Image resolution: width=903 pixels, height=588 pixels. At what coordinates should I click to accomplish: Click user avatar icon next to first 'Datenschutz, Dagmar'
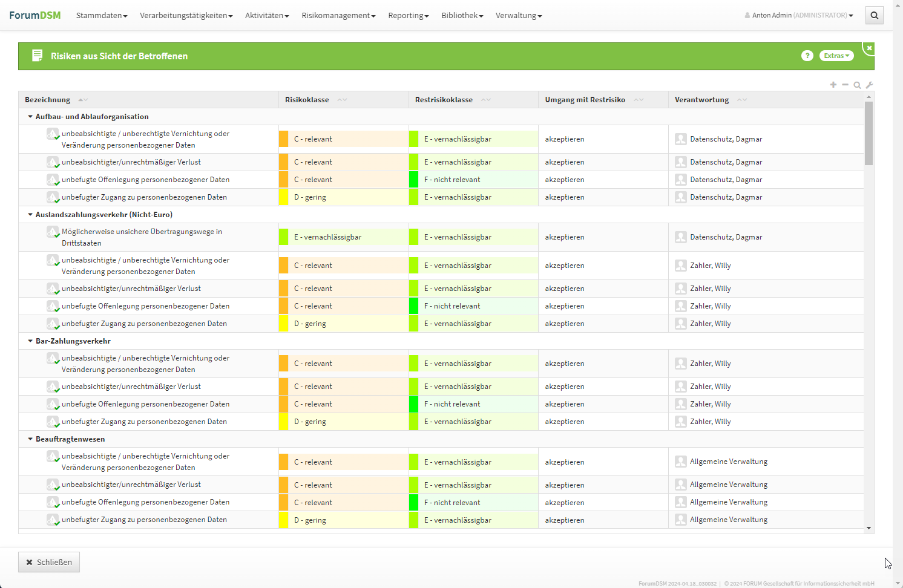(x=680, y=139)
